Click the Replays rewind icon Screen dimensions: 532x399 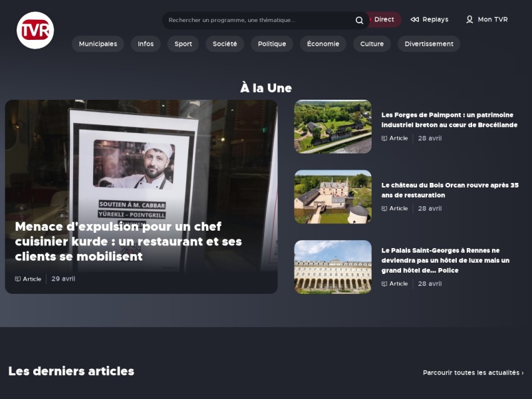pos(414,20)
